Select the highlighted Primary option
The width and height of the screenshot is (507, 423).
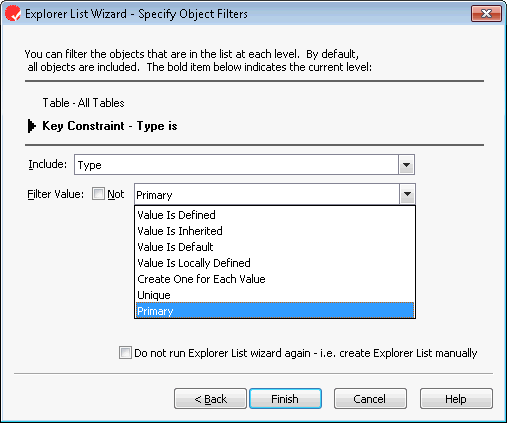click(x=275, y=311)
